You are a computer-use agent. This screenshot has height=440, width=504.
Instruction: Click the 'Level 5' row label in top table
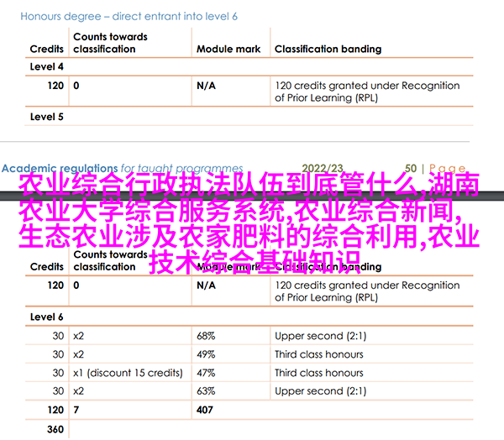47,117
